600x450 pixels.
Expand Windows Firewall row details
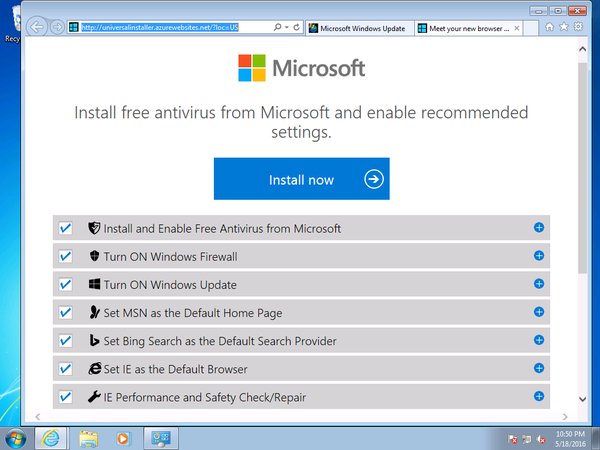(x=539, y=255)
